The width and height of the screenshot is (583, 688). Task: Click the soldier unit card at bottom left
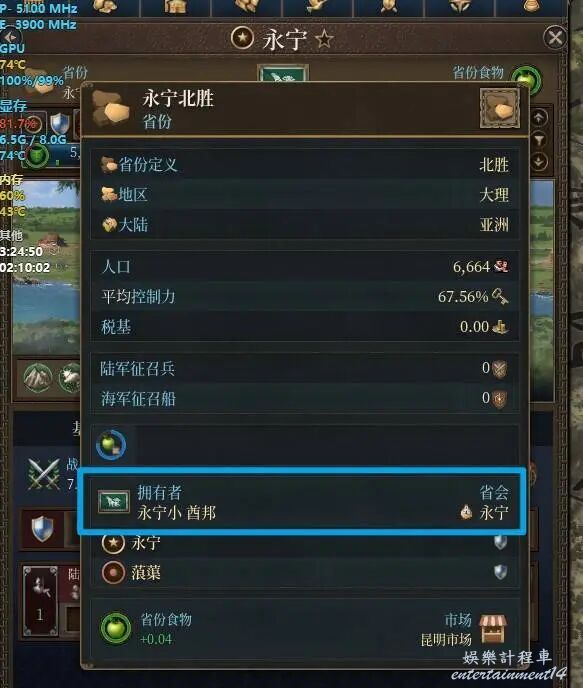[40, 601]
